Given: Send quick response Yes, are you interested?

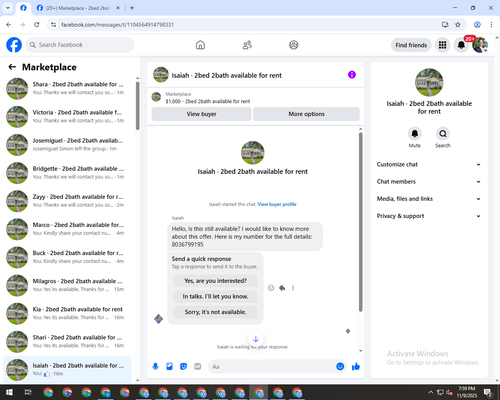Looking at the screenshot, I should [x=215, y=281].
